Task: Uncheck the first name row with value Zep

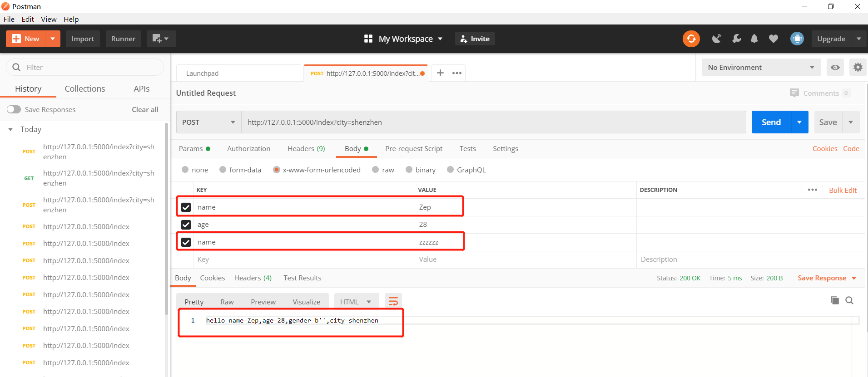Action: (x=186, y=207)
